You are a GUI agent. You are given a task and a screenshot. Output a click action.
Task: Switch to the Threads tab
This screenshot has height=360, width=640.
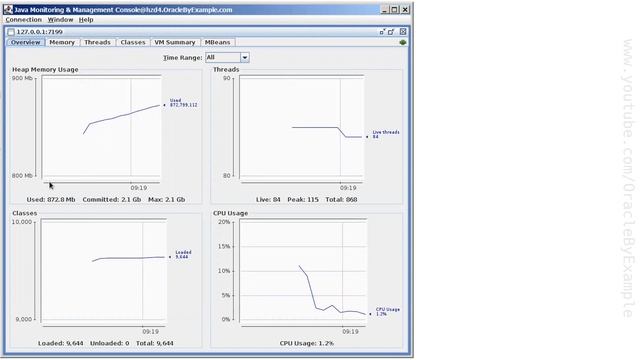pos(97,42)
